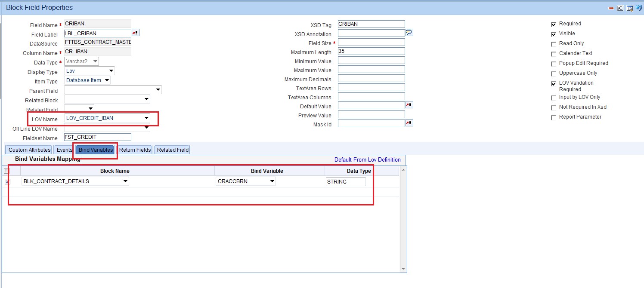Viewport: 644px width, 288px height.
Task: Click the XSD Annotation input
Action: point(372,33)
